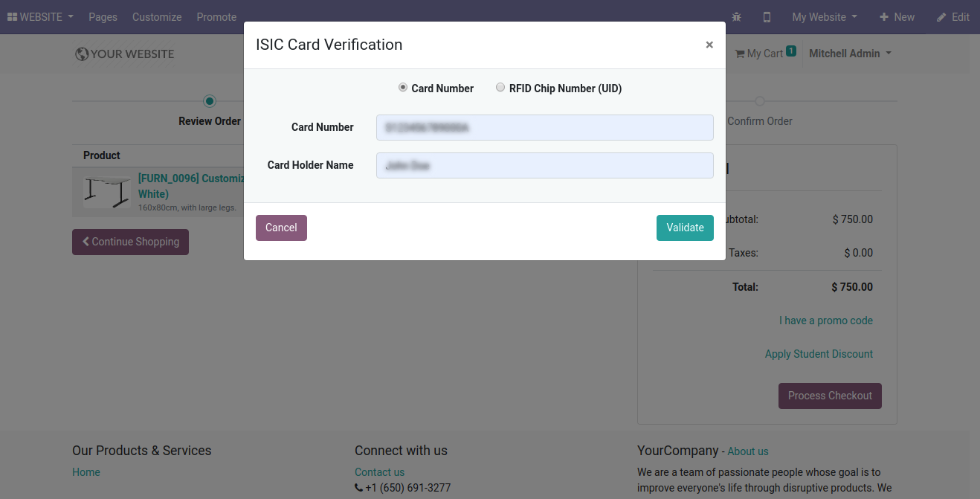
Task: Click I have a promo code
Action: click(826, 321)
